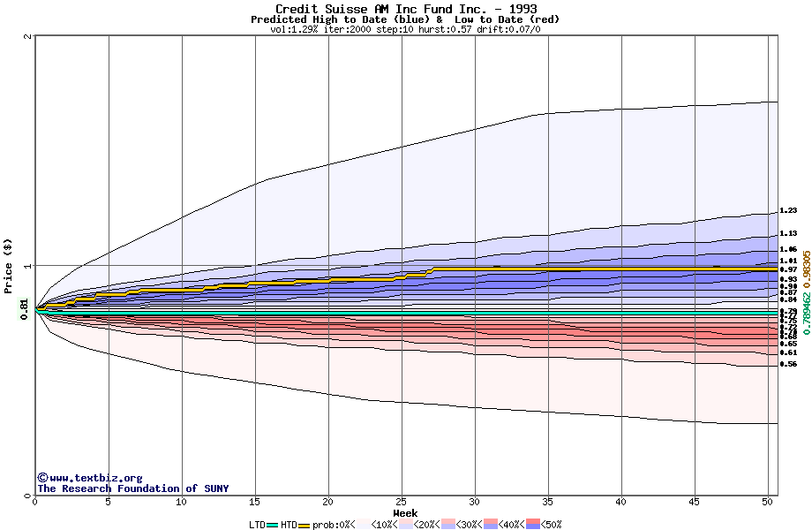Click the 'Price ($)' axis label
Image resolution: width=812 pixels, height=530 pixels.
8,266
